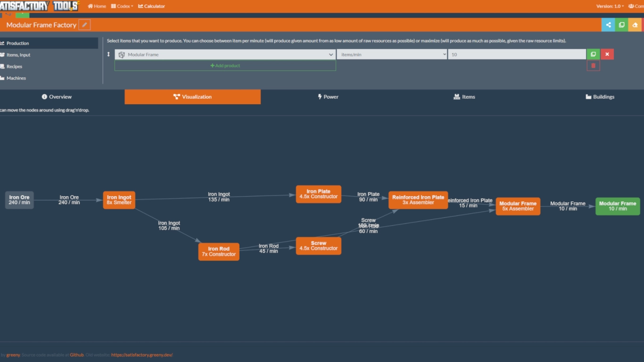Image resolution: width=644 pixels, height=362 pixels.
Task: Click the pencil icon to rename the factory
Action: coord(84,25)
